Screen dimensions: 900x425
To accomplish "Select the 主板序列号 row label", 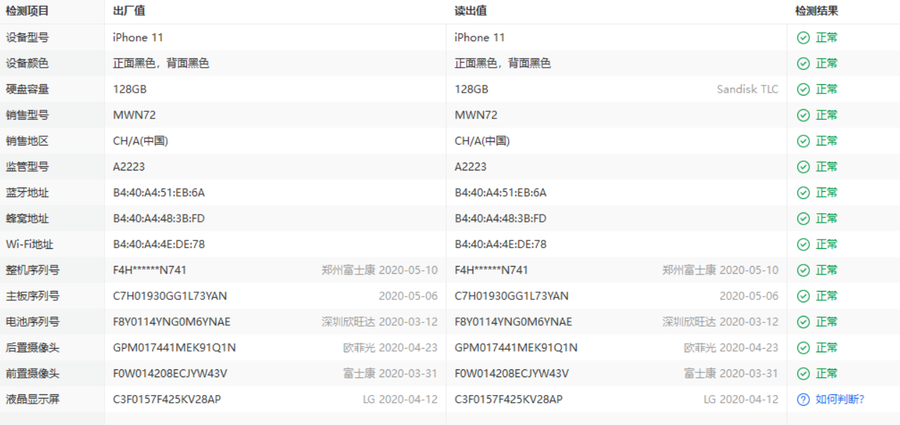I will pyautogui.click(x=32, y=296).
